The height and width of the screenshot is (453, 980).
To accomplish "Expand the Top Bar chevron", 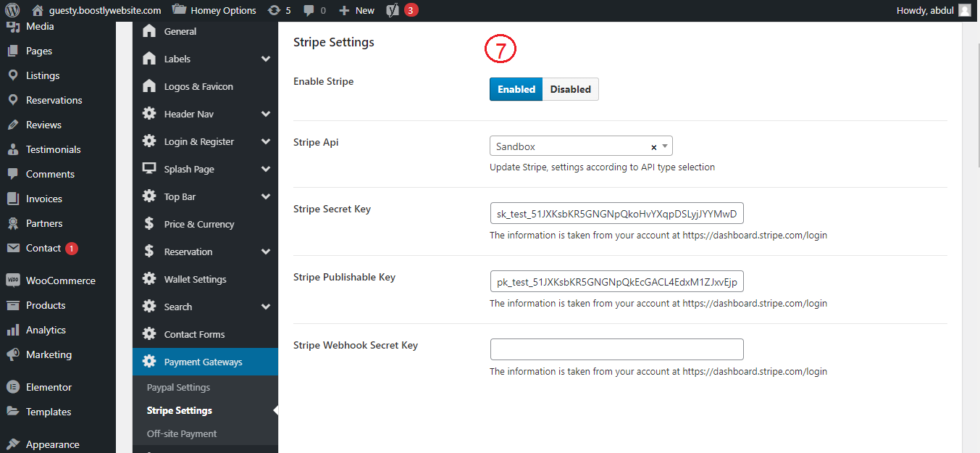I will coord(266,196).
